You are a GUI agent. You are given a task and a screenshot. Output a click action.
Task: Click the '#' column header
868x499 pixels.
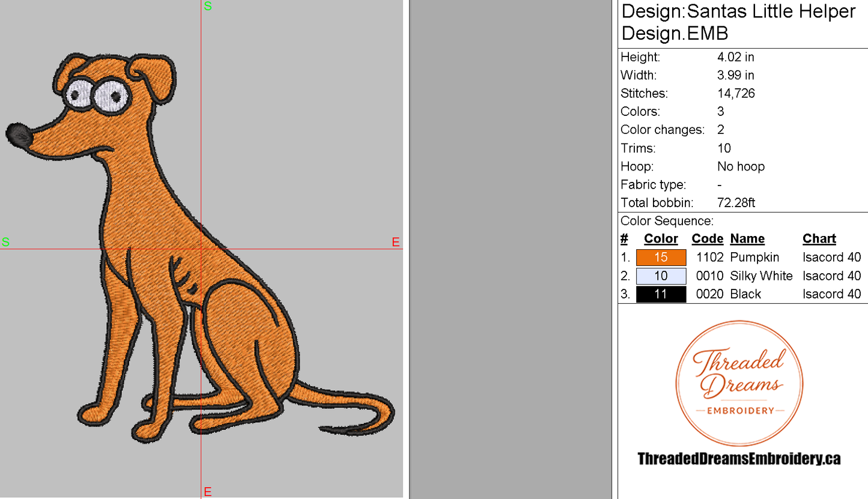tap(624, 239)
